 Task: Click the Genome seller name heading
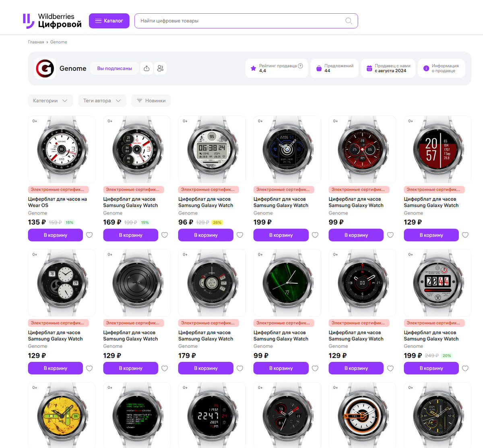[x=73, y=68]
